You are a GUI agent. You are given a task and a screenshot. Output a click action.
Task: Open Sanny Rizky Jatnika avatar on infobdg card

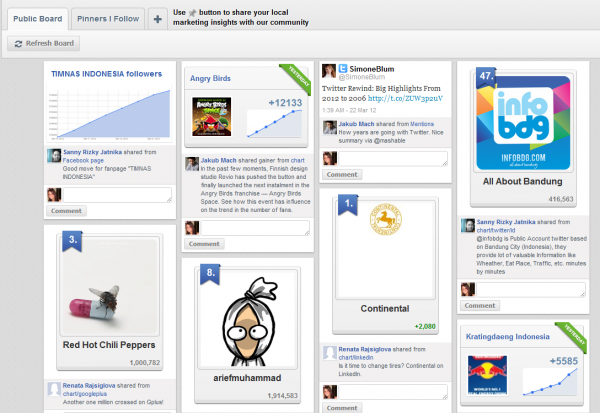468,225
